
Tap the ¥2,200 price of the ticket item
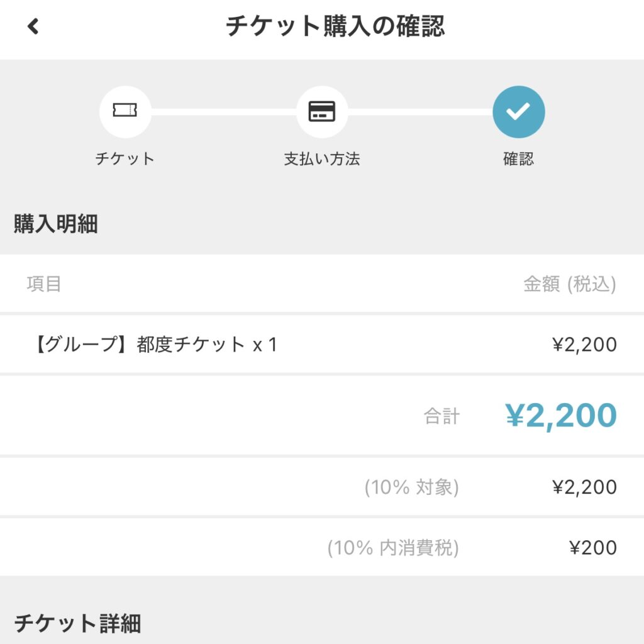pyautogui.click(x=584, y=344)
